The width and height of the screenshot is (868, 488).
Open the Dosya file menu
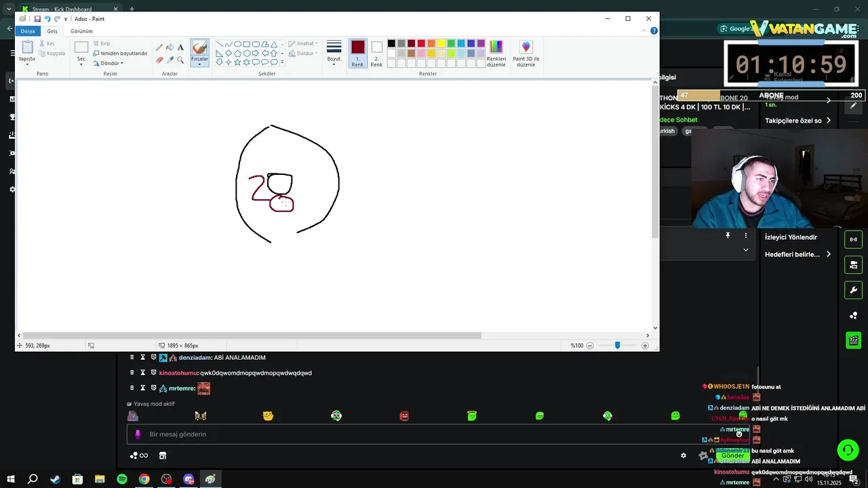coord(28,31)
